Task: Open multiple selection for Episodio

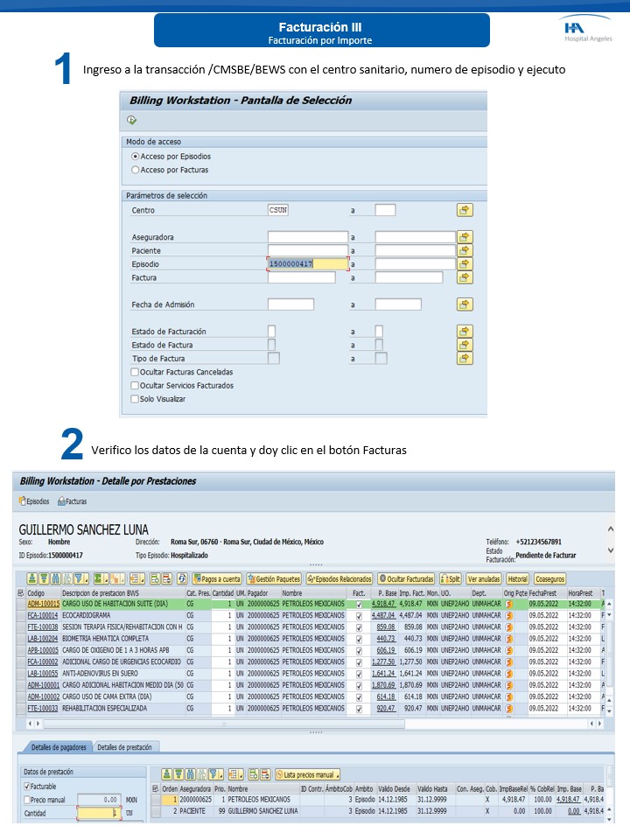Action: [465, 264]
